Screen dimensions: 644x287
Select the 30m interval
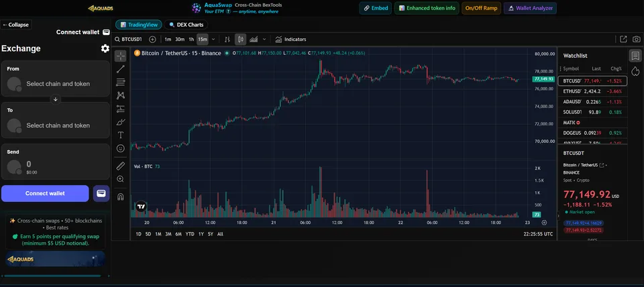180,40
